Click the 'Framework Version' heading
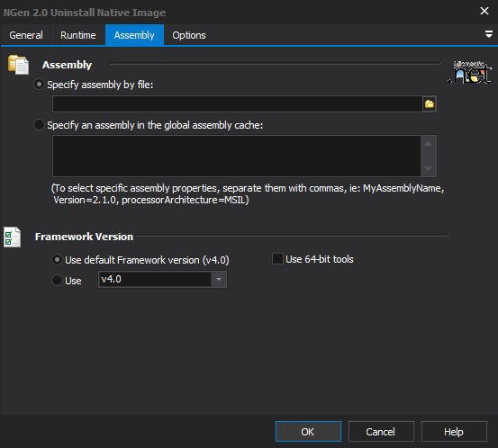The image size is (498, 448). [x=84, y=237]
